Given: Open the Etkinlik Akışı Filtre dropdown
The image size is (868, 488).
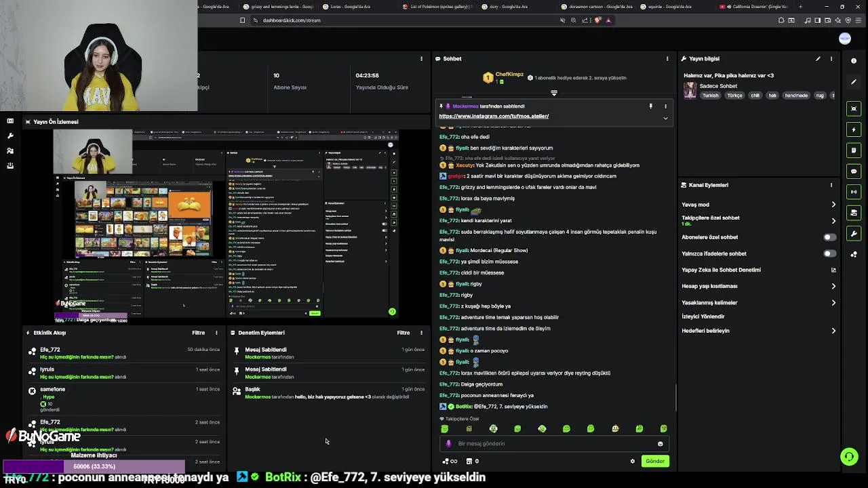Looking at the screenshot, I should pyautogui.click(x=198, y=333).
